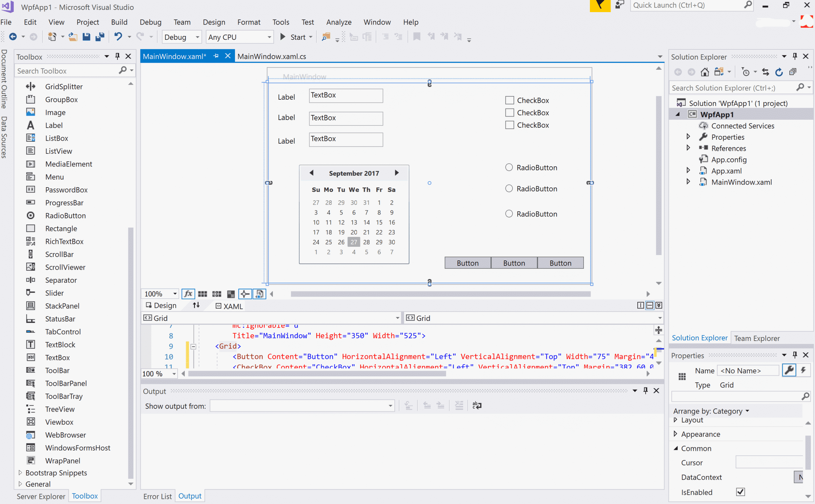Switch to MainWindow.xaml.cs tab
Screen dimensions: 815x504
pos(272,56)
